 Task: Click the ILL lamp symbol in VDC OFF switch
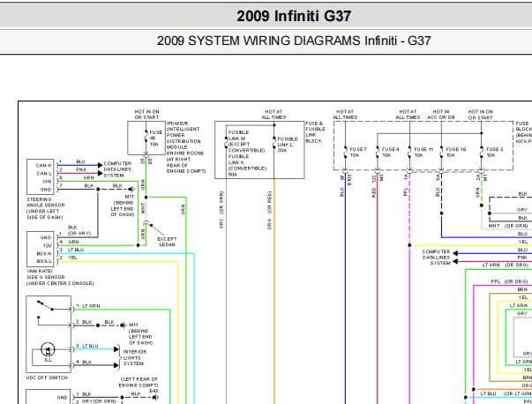coord(48,349)
